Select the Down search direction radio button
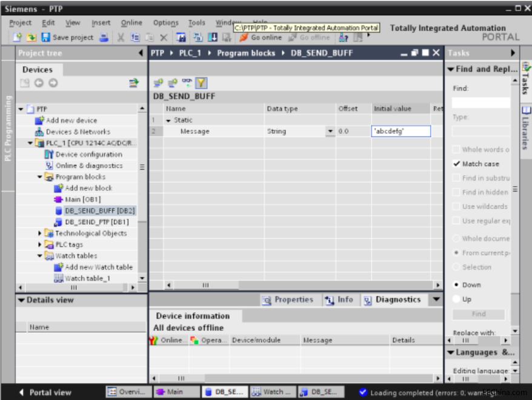532x400 pixels. point(457,285)
